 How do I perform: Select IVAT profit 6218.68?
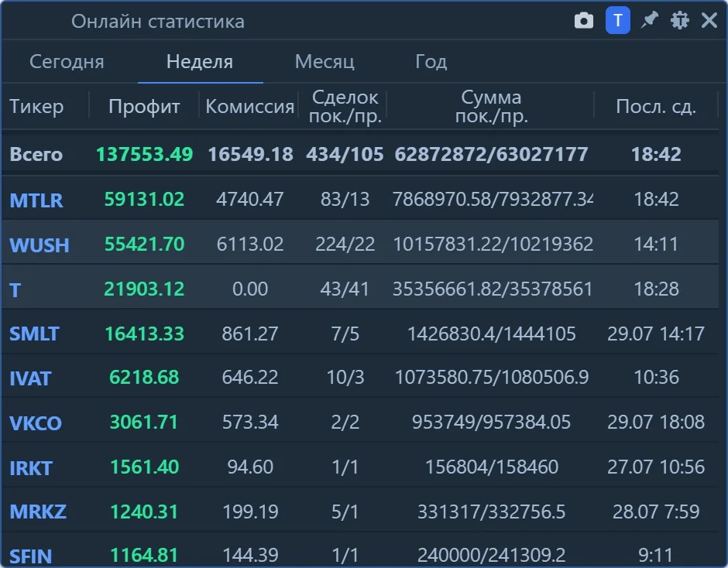click(144, 377)
